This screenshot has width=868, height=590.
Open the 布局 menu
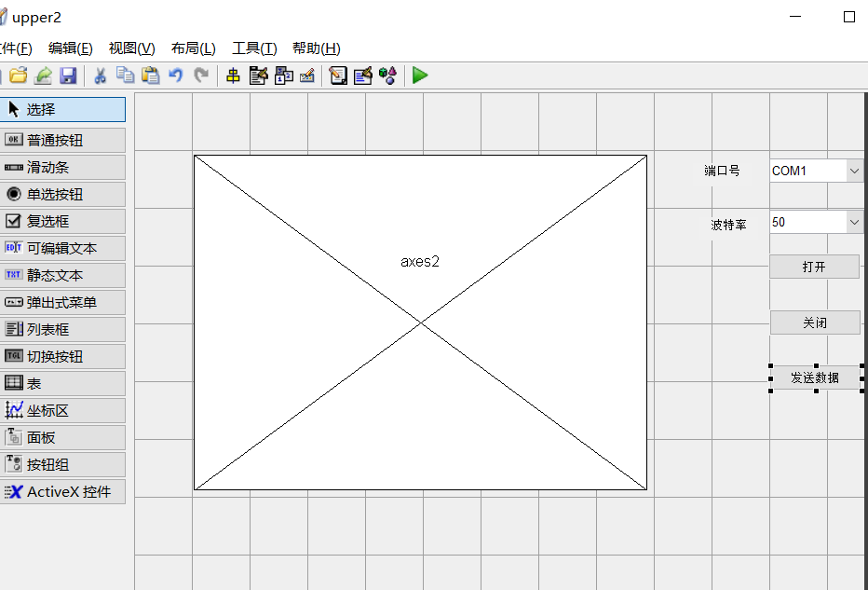193,48
